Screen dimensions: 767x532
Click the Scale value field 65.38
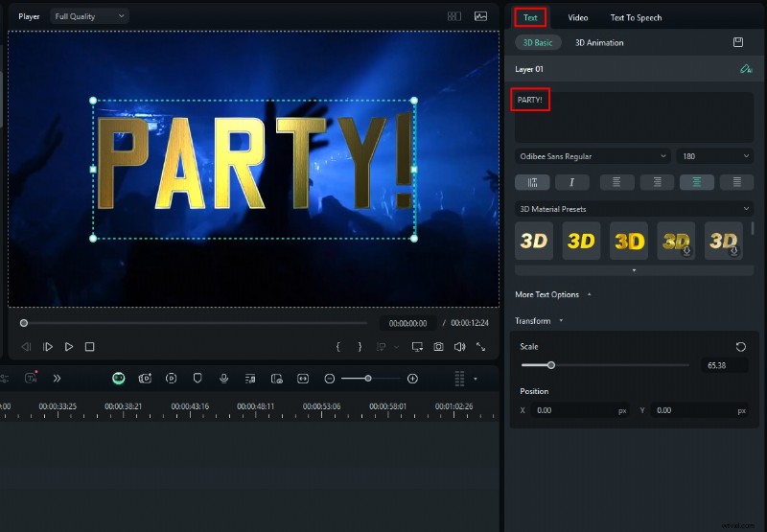(x=724, y=365)
